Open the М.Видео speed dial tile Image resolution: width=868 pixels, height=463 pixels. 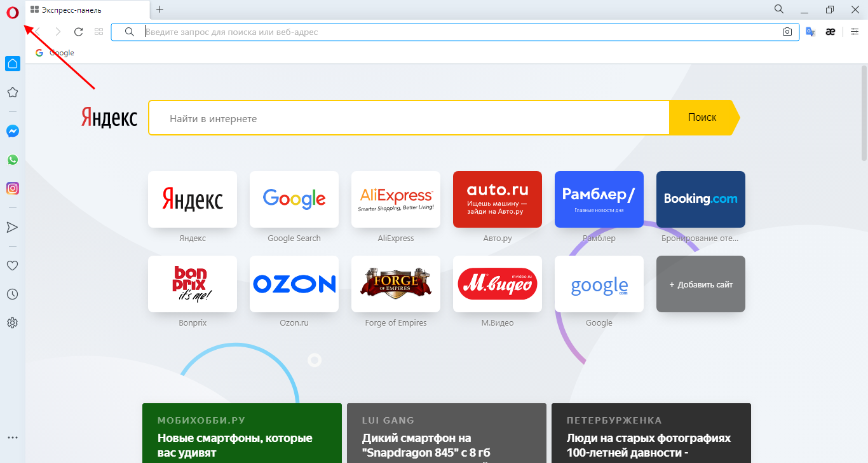pyautogui.click(x=498, y=284)
